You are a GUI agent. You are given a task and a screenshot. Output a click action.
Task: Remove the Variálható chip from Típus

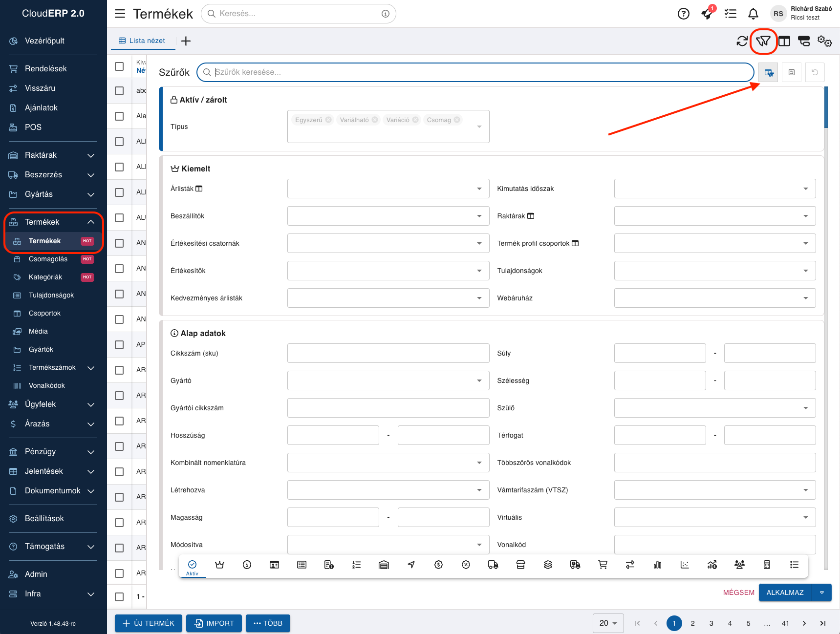point(375,120)
